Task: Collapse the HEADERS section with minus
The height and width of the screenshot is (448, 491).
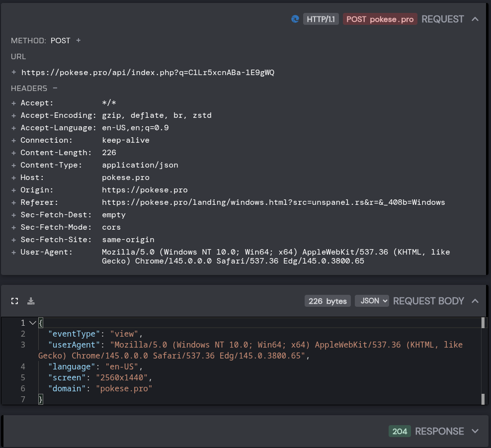Action: point(55,88)
